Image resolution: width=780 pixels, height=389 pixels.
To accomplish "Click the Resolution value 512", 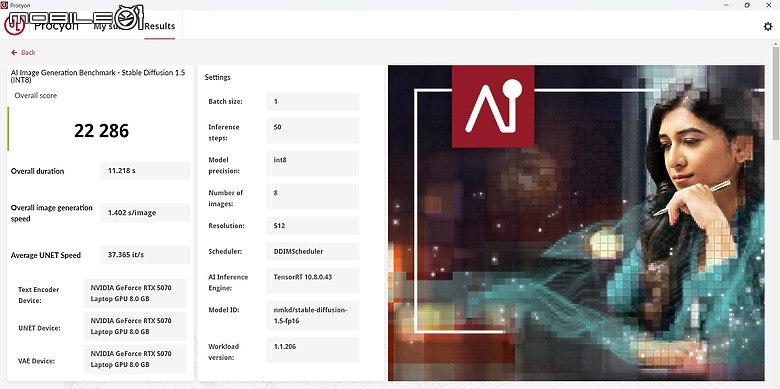I will click(312, 226).
